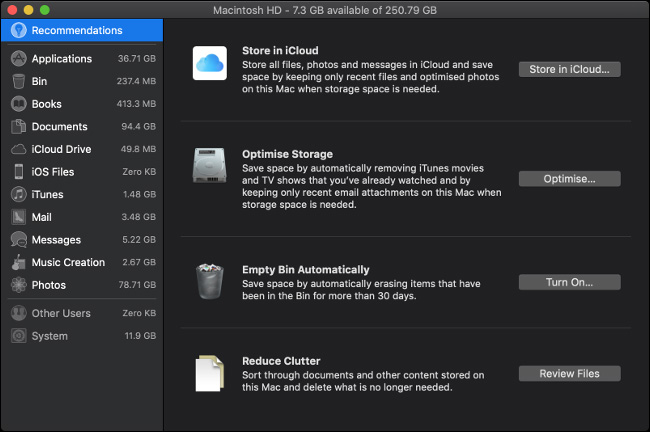Click the 237.4 MB size value
Image resolution: width=650 pixels, height=432 pixels.
tap(136, 81)
